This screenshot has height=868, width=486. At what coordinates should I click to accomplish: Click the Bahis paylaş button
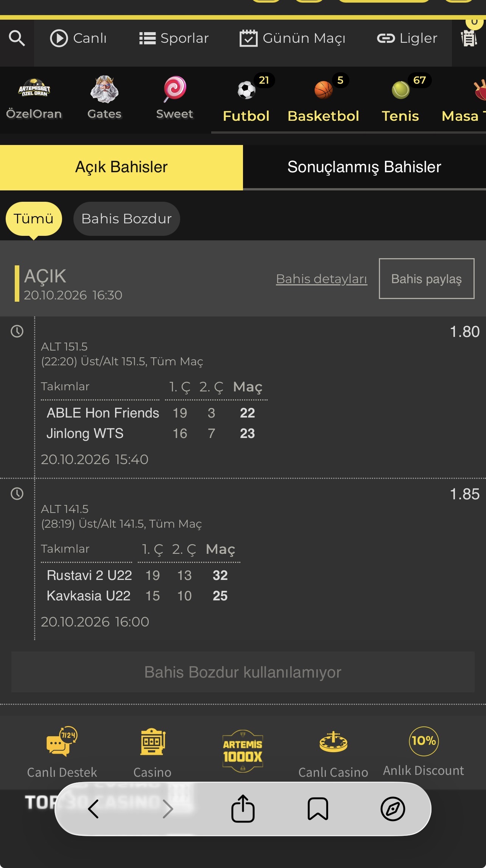coord(427,279)
